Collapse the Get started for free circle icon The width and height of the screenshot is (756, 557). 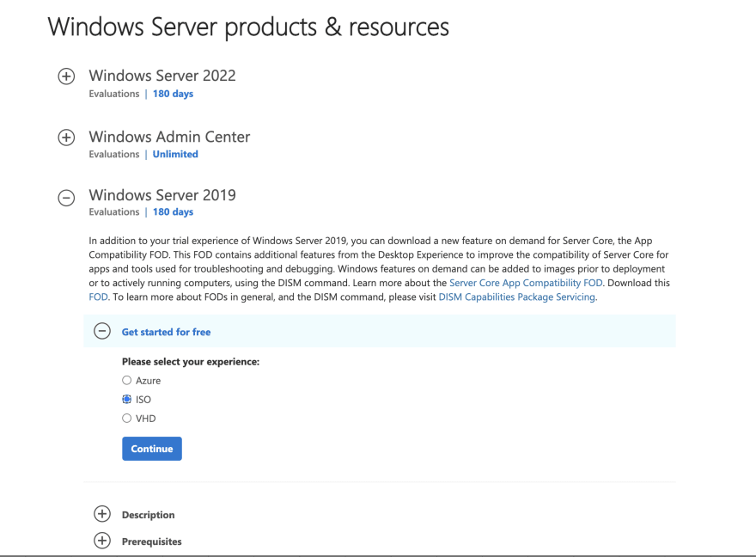click(x=102, y=331)
